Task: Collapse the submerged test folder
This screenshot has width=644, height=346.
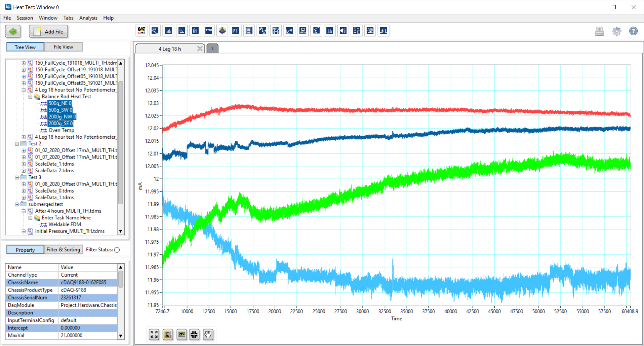Action: tap(17, 204)
